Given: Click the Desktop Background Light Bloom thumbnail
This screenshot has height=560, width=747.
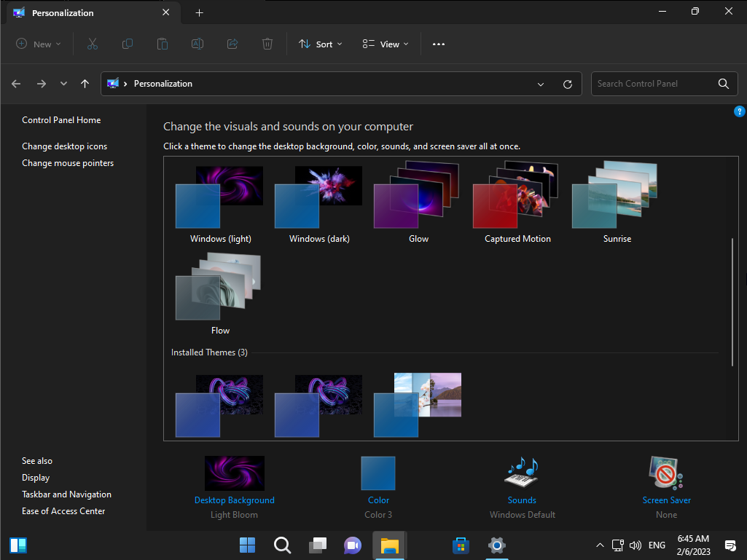Looking at the screenshot, I should tap(235, 473).
